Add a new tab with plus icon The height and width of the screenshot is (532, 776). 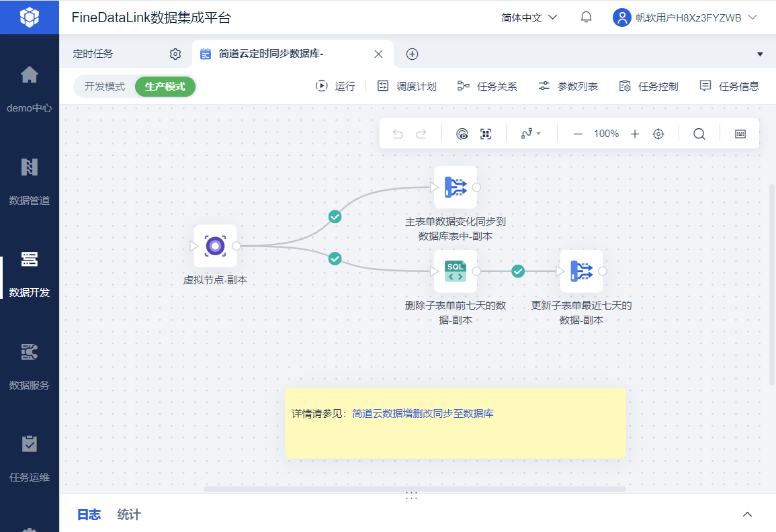pyautogui.click(x=413, y=54)
